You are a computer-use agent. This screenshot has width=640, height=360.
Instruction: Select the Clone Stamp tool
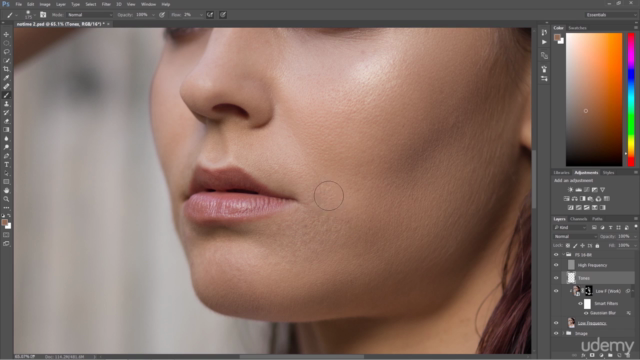6,104
